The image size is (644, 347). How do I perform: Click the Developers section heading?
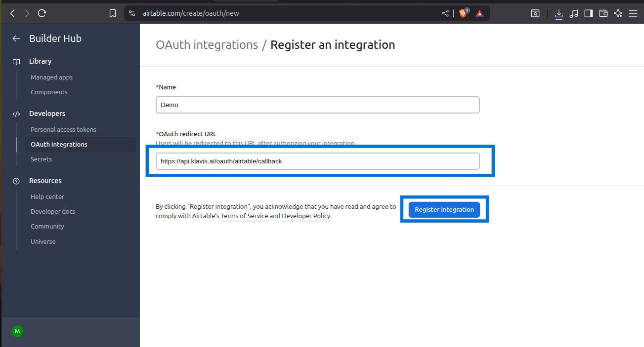click(47, 114)
